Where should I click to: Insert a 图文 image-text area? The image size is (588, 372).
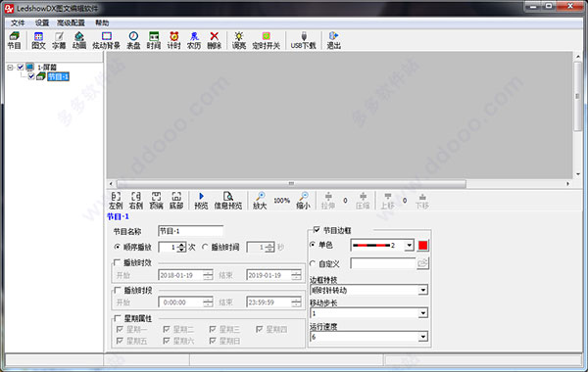pos(38,40)
